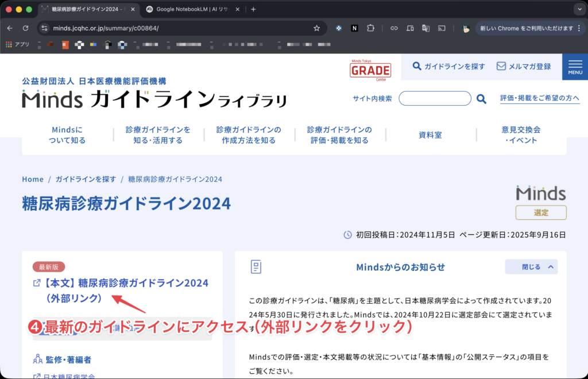Open the hamburger MENU button

(575, 67)
